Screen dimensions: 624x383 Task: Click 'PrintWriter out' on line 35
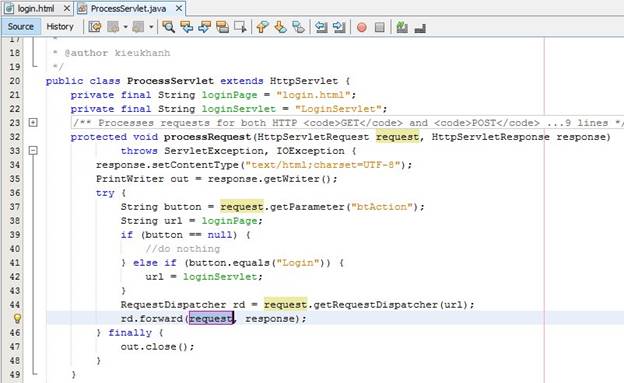[x=142, y=179]
